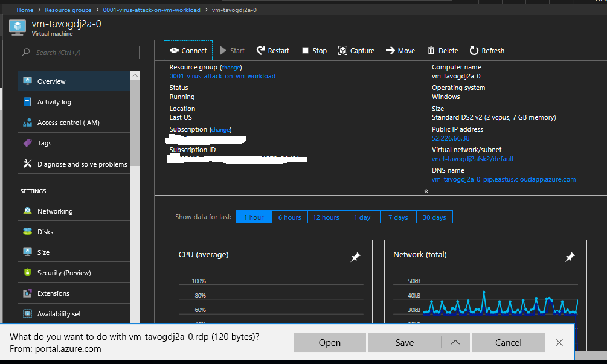Open the Tags menu item
The height and width of the screenshot is (364, 607).
pos(74,142)
